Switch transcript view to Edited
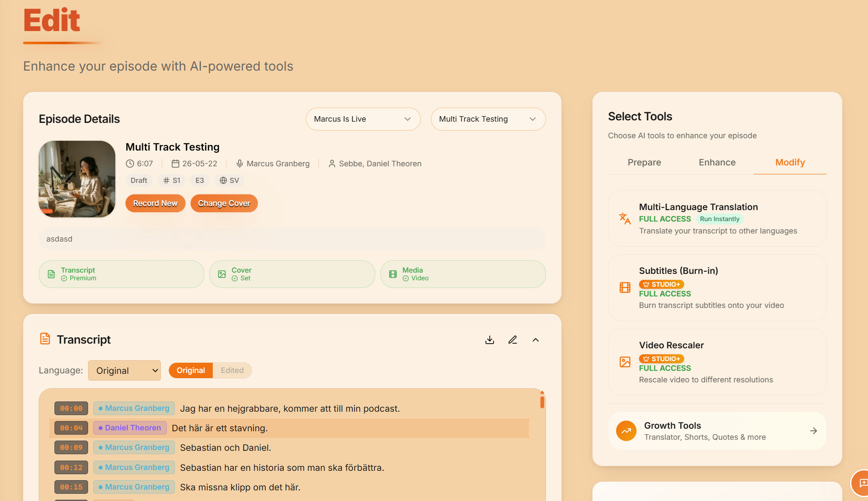 (x=232, y=370)
